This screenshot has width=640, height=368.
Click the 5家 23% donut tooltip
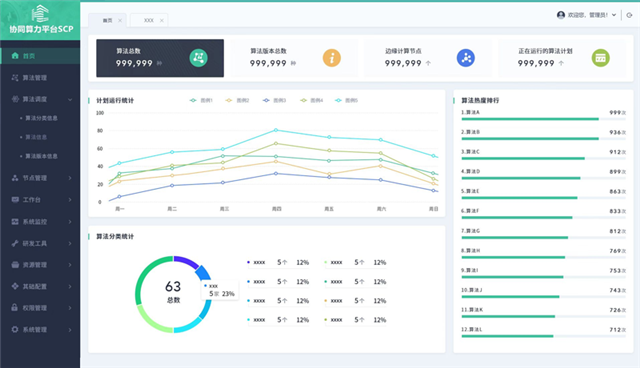(220, 290)
